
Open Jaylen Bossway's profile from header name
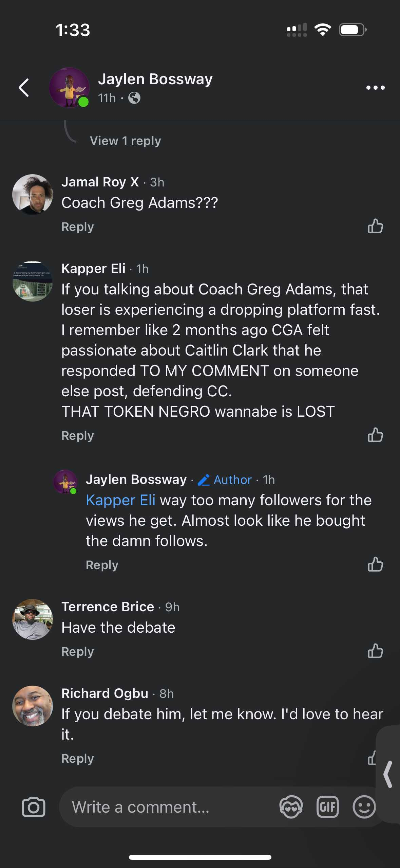coord(155,79)
